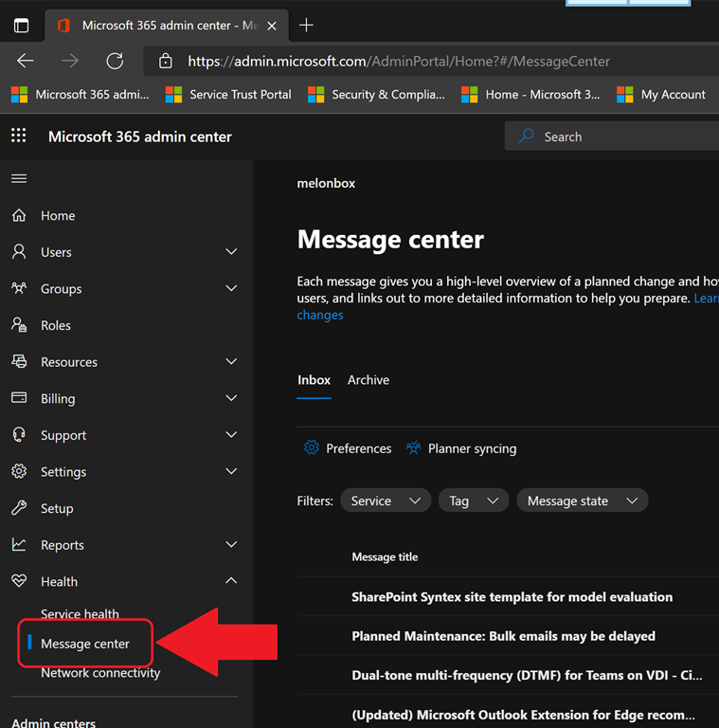
Task: Open the Tag filter dropdown
Action: click(473, 500)
